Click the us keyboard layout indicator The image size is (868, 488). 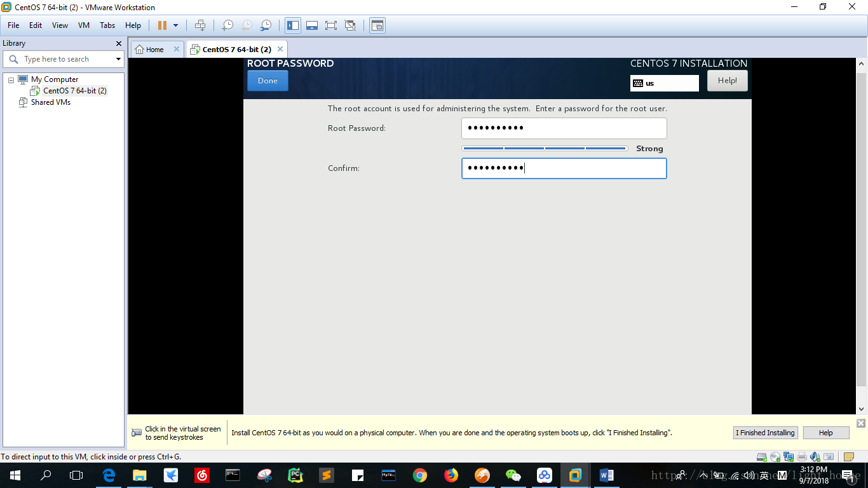(664, 83)
